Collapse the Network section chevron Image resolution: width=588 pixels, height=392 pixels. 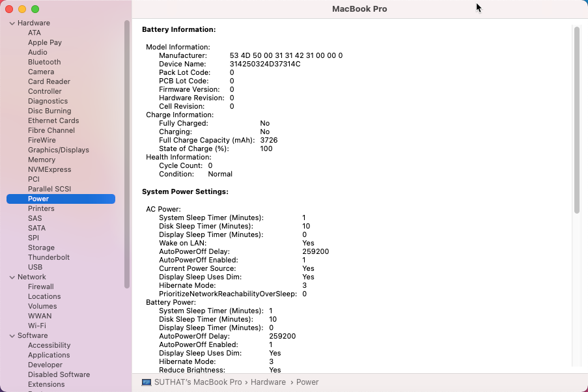pyautogui.click(x=12, y=277)
